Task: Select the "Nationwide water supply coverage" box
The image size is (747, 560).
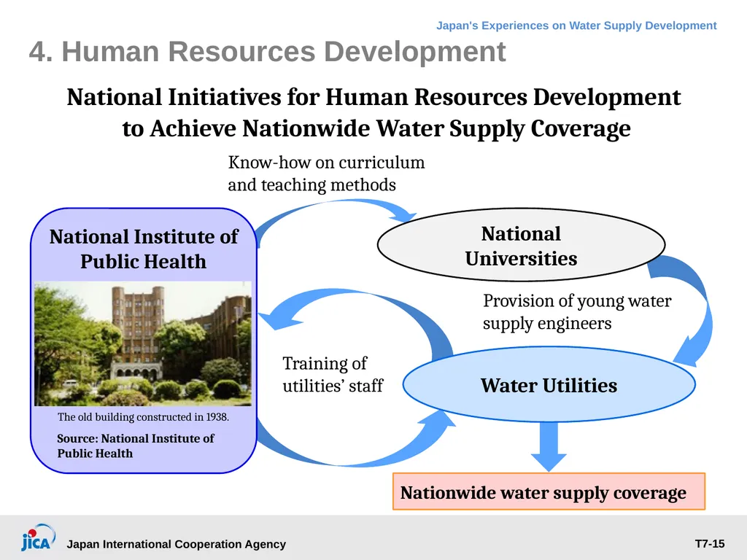Action: 549,491
